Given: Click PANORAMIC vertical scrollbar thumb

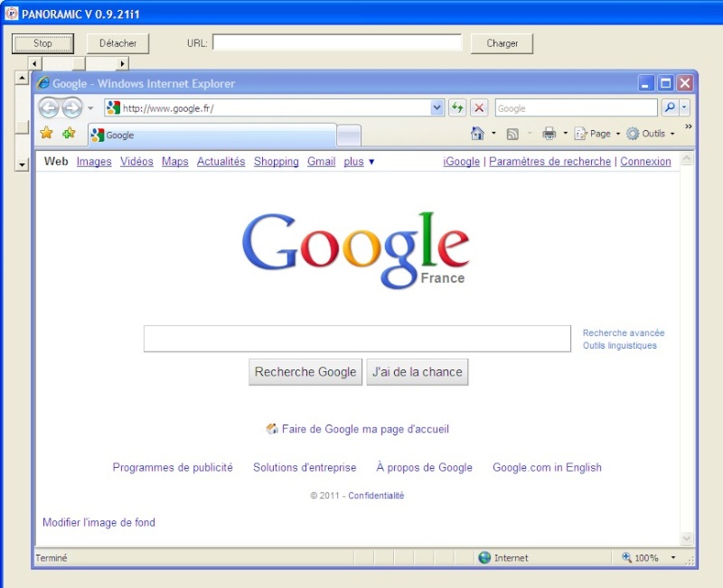Looking at the screenshot, I should [x=22, y=127].
